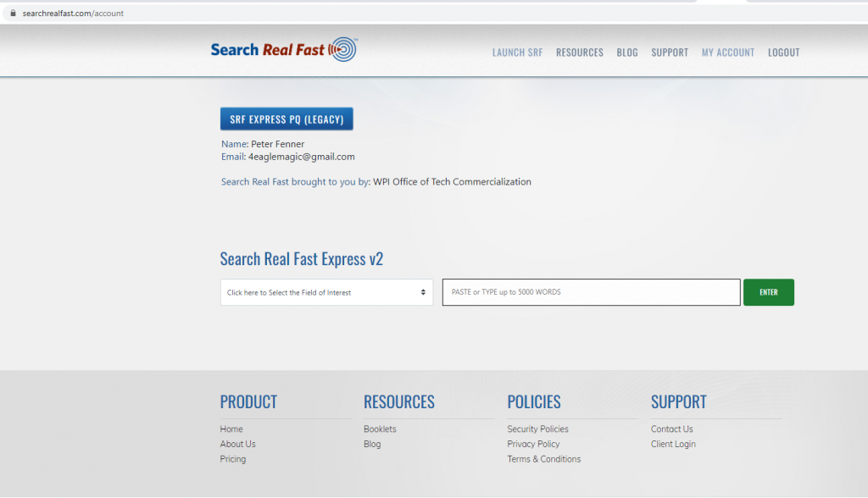
Task: Open the Client Login link
Action: click(673, 444)
